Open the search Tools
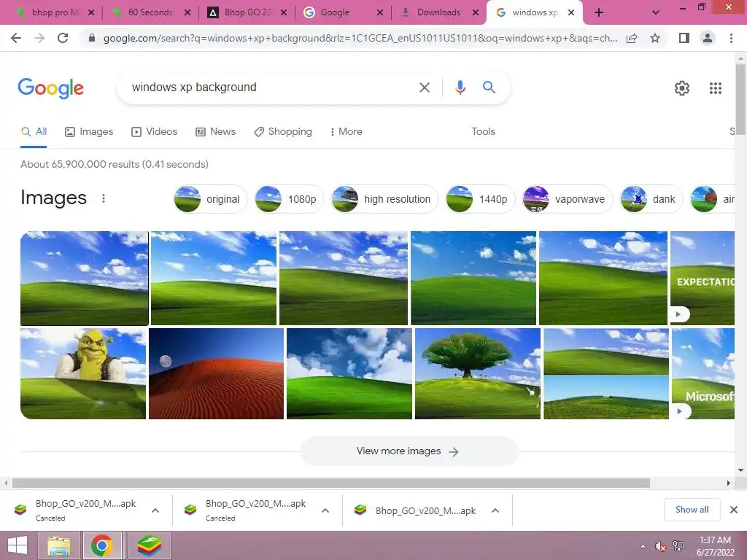 click(x=483, y=131)
